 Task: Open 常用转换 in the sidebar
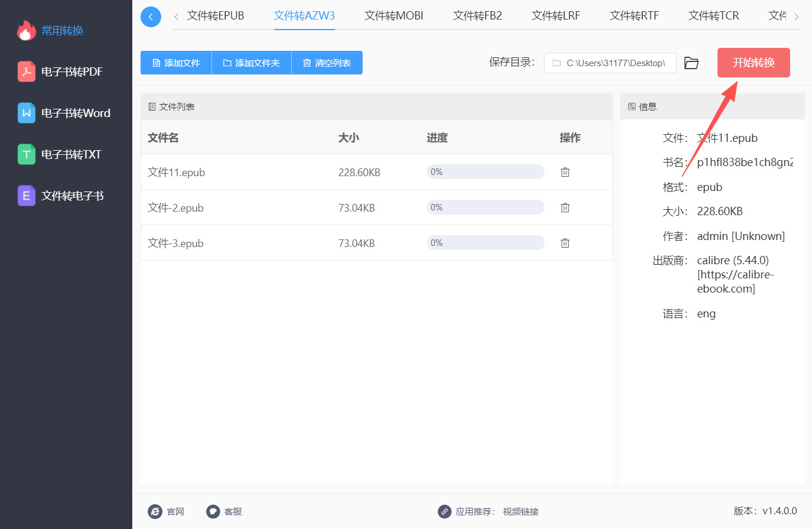tap(62, 31)
